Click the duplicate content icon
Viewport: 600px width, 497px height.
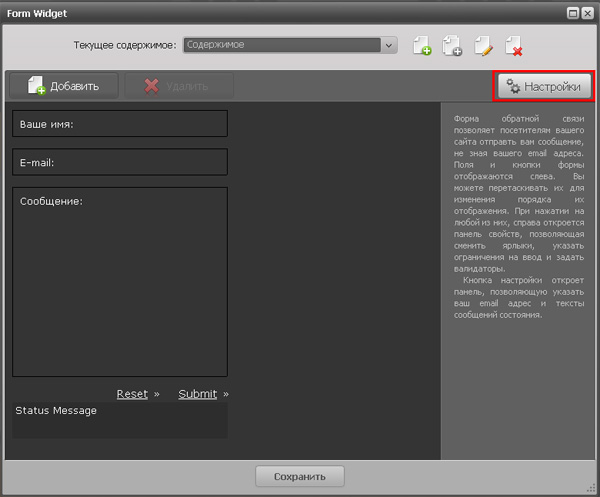(452, 46)
